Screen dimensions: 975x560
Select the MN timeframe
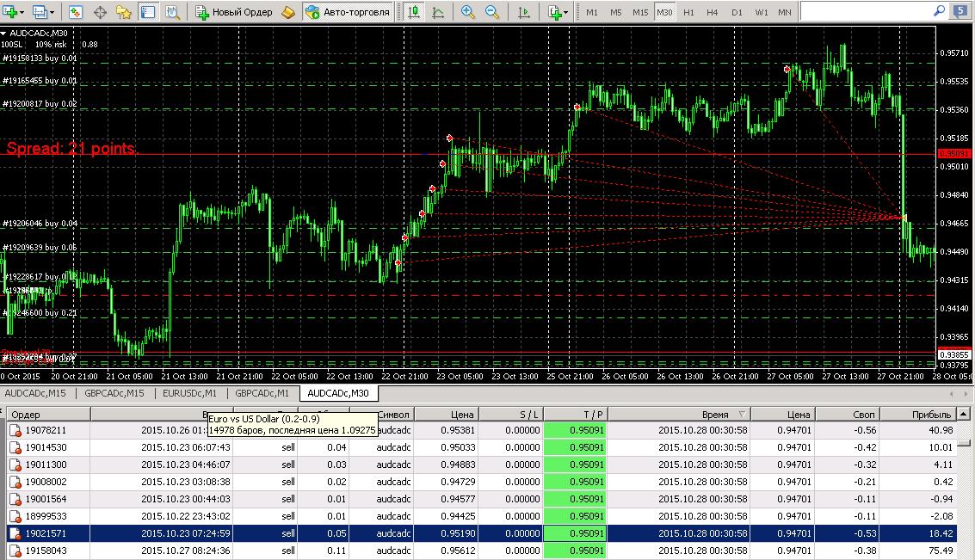(x=785, y=12)
